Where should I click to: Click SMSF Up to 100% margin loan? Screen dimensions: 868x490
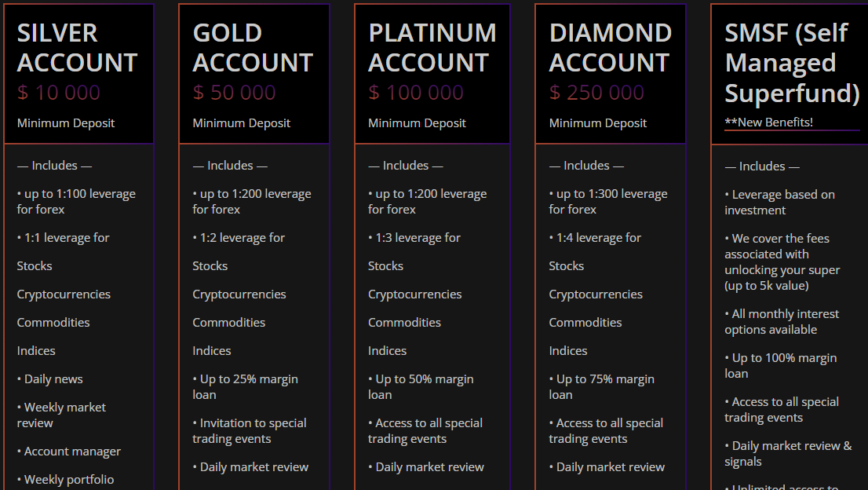click(x=781, y=365)
